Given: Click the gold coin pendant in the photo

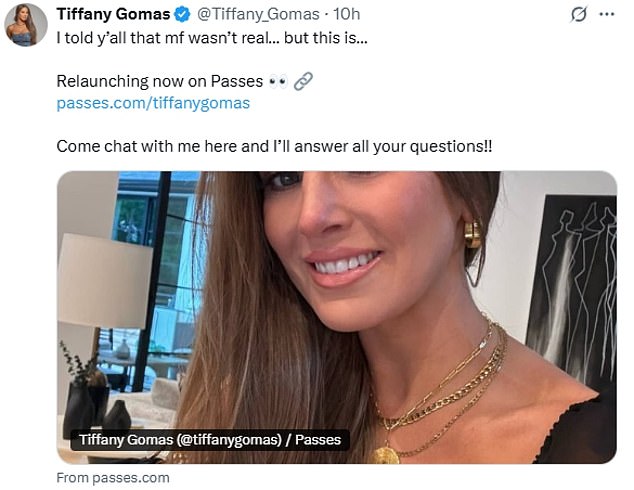Looking at the screenshot, I should (x=386, y=455).
